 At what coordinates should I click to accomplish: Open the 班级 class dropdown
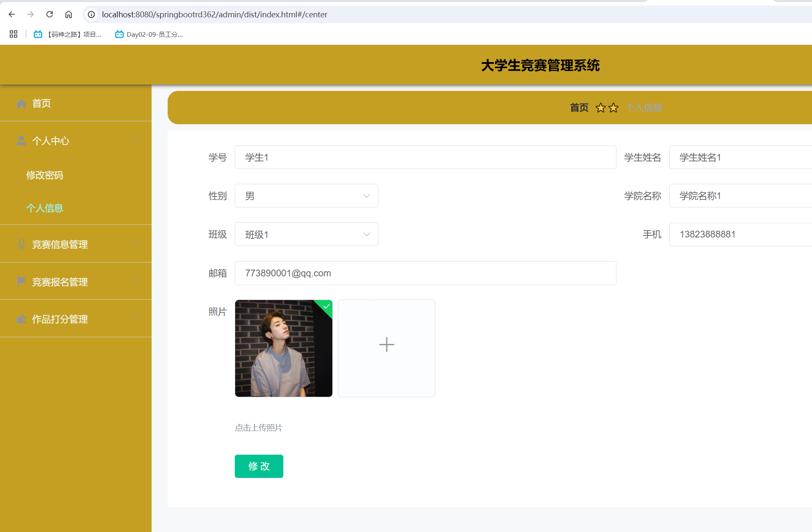click(306, 234)
